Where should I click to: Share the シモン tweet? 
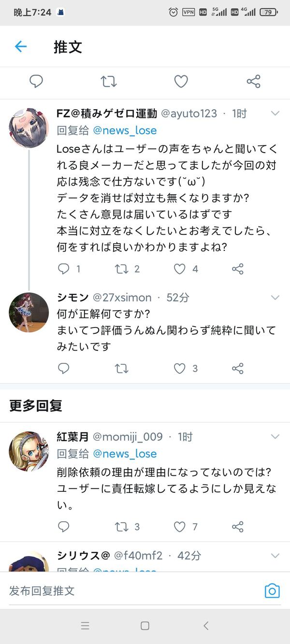click(x=237, y=369)
